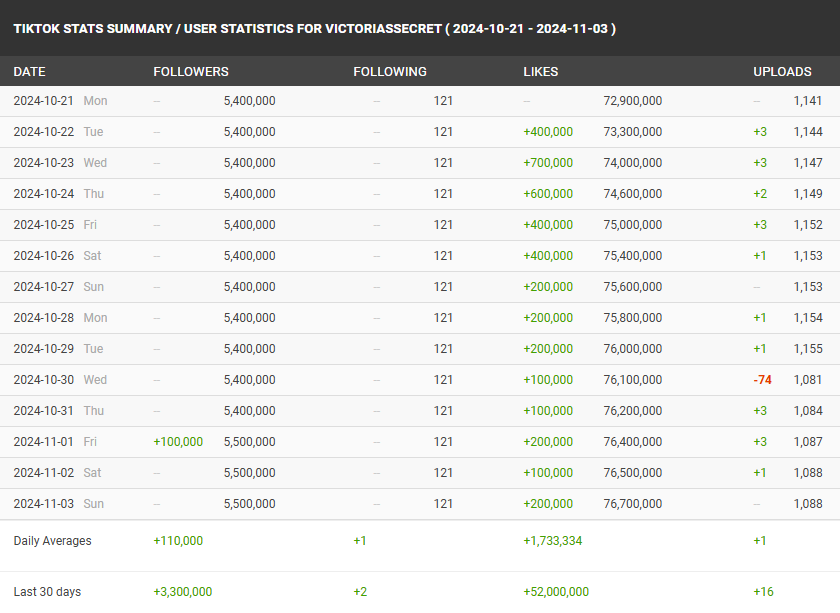Select date 2024-10-31 in the table

(43, 411)
